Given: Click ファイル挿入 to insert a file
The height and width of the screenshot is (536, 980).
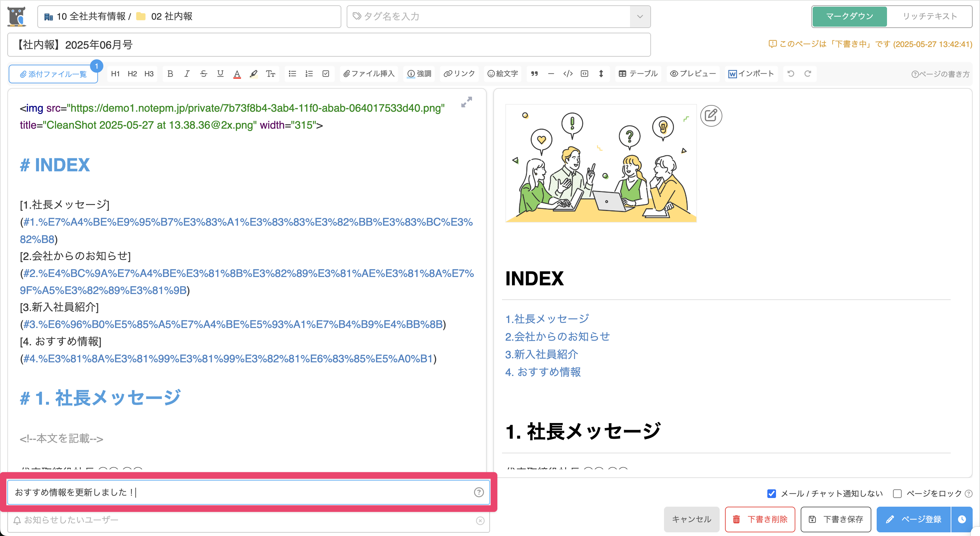Looking at the screenshot, I should click(369, 74).
